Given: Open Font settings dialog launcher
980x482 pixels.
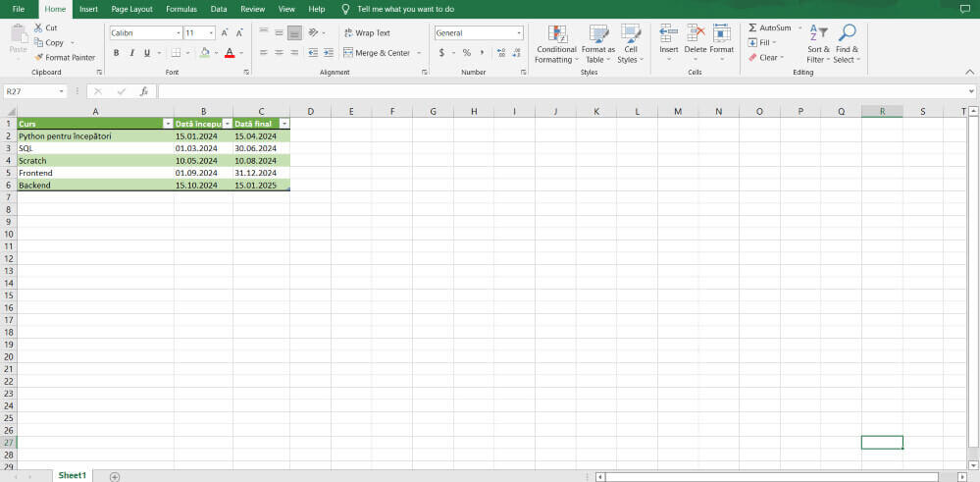Looking at the screenshot, I should tap(246, 73).
